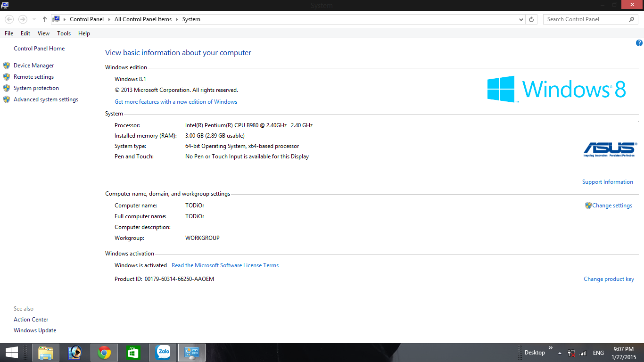
Task: Go up one level with up arrow
Action: [45, 19]
